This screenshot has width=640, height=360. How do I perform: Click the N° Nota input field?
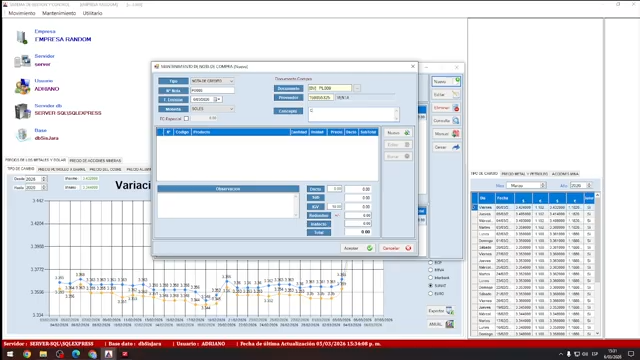(212, 90)
